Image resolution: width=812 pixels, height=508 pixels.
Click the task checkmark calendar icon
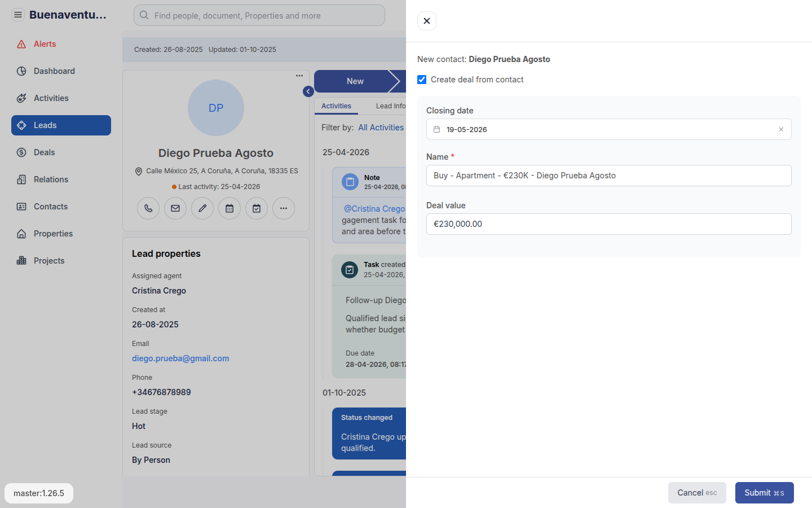click(x=257, y=208)
